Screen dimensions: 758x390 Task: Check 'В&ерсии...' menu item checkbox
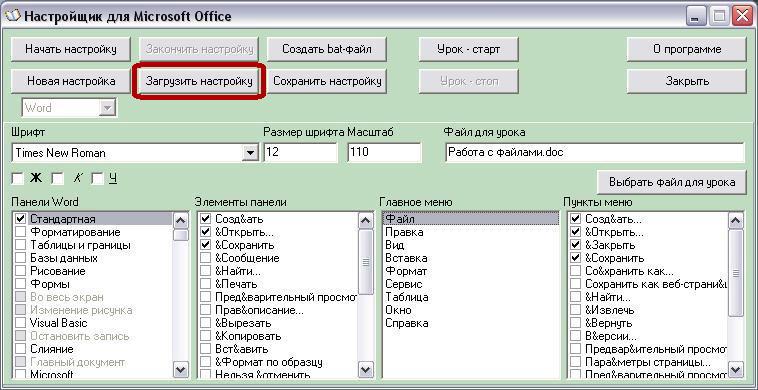[575, 336]
